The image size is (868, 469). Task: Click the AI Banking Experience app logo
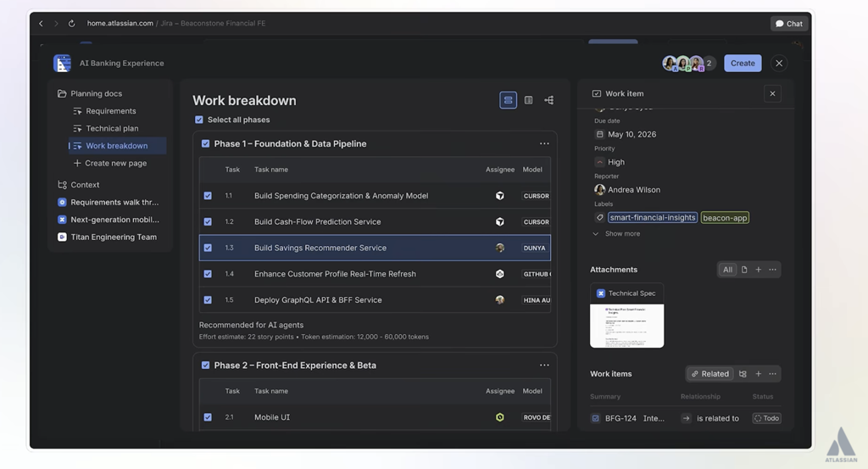(62, 63)
